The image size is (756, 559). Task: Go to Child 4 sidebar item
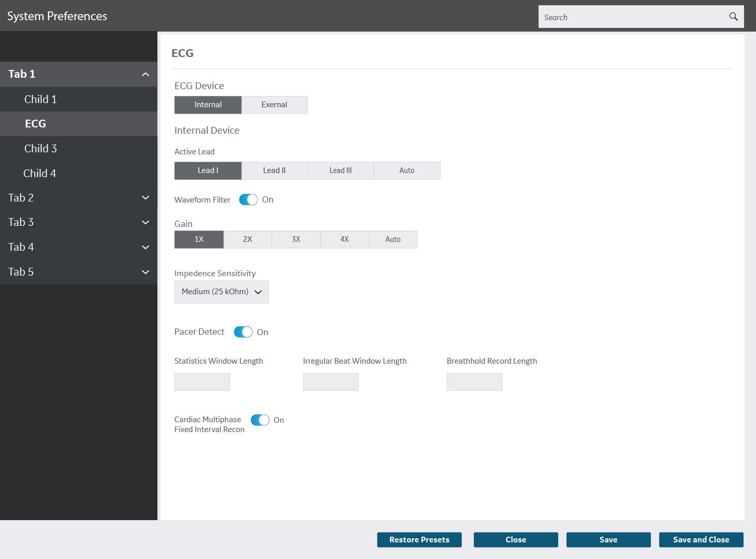coord(40,174)
